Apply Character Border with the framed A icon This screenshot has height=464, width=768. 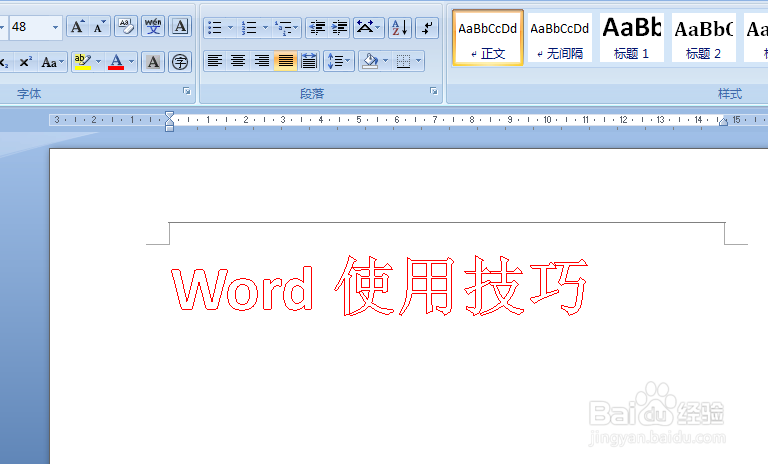(x=180, y=26)
